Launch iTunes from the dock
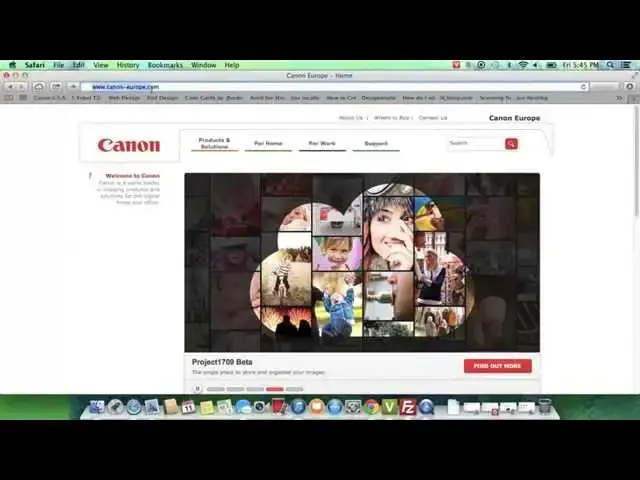This screenshot has height=480, width=640. tap(298, 407)
